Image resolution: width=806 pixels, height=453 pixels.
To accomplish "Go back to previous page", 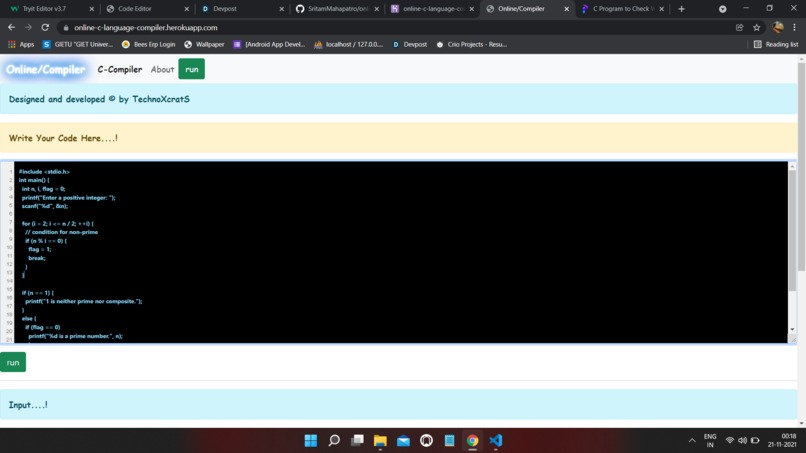I will (x=11, y=27).
